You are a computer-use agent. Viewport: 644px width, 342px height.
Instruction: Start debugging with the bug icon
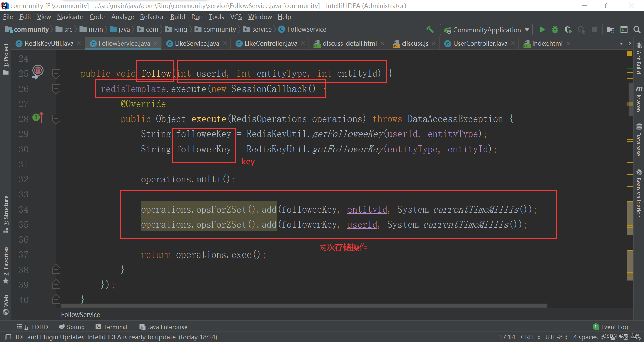click(x=555, y=30)
